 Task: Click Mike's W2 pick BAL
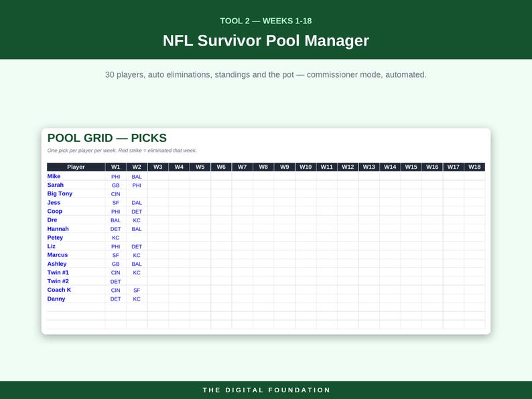point(137,177)
